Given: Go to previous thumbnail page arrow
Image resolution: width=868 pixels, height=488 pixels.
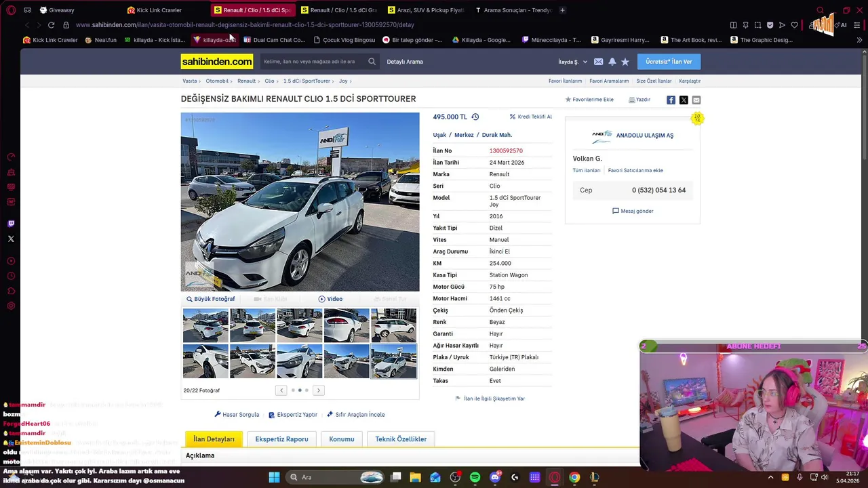Looking at the screenshot, I should [281, 390].
